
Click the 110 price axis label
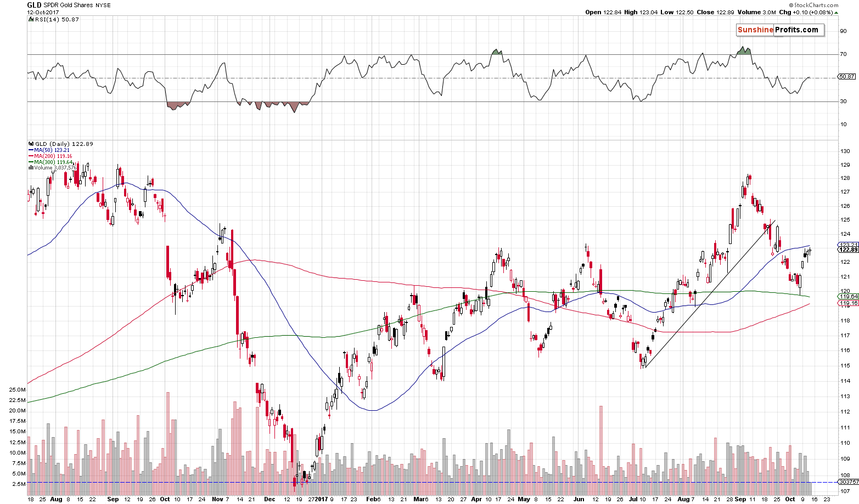pyautogui.click(x=844, y=443)
